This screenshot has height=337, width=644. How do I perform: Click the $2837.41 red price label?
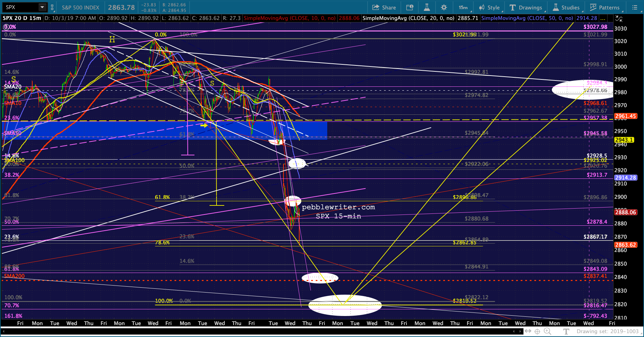point(595,276)
